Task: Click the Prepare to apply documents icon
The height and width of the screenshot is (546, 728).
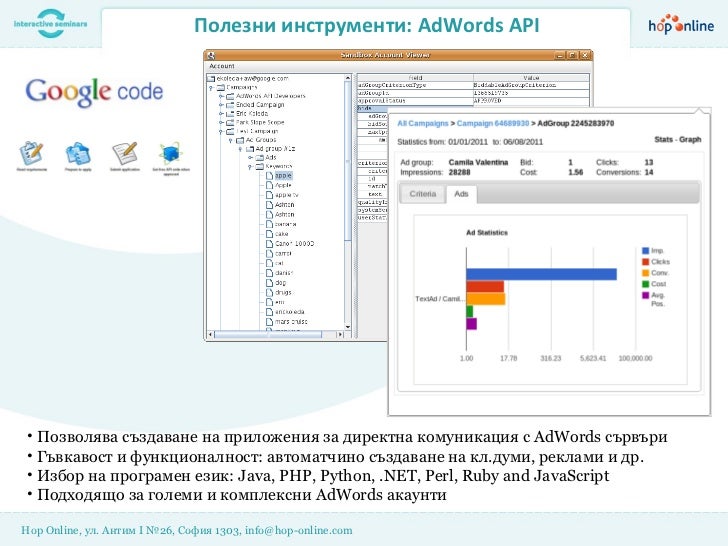Action: tap(78, 154)
